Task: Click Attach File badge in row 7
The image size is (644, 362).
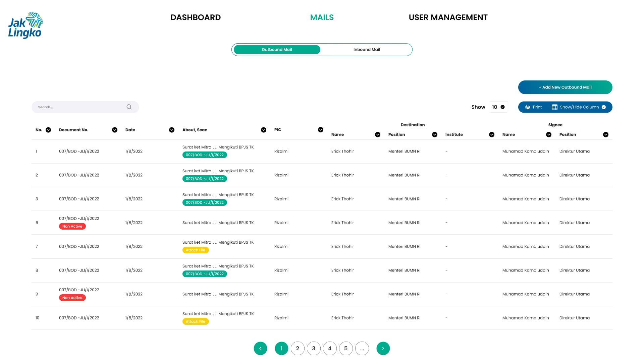Action: point(196,250)
